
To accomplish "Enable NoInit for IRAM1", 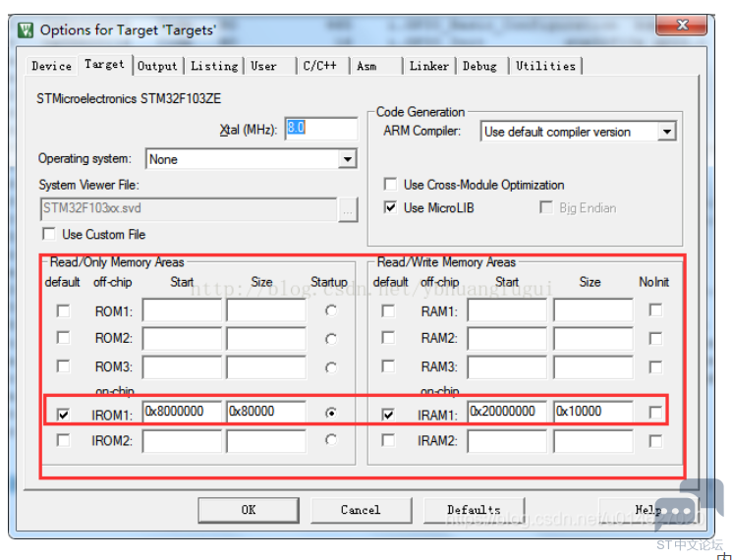I will (x=655, y=412).
